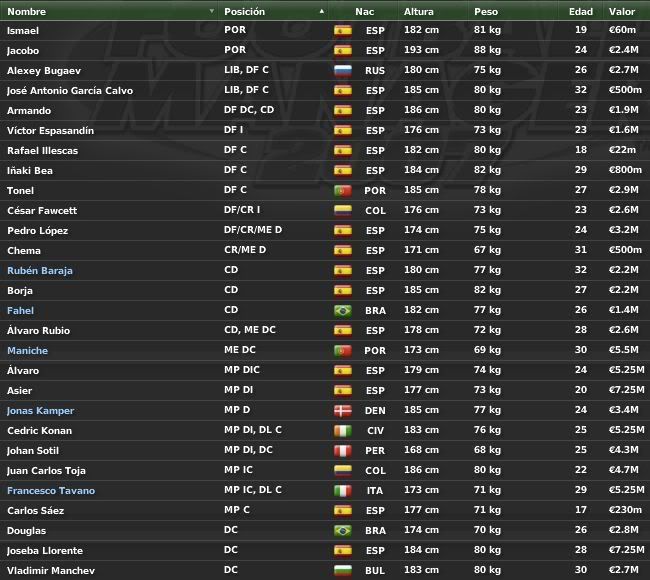Click the Spanish flag for Joseba Llorente
This screenshot has width=650, height=580.
point(343,551)
